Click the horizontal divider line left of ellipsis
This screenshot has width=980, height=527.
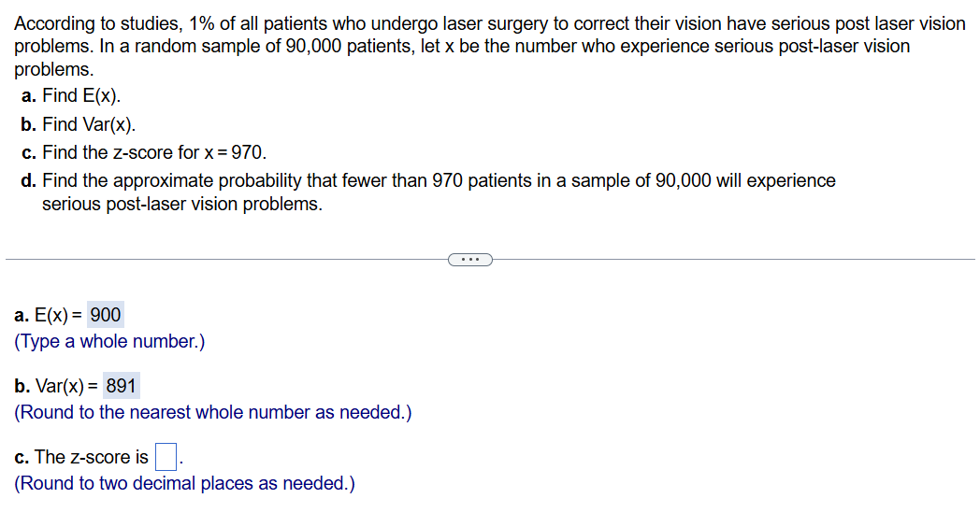tap(224, 259)
